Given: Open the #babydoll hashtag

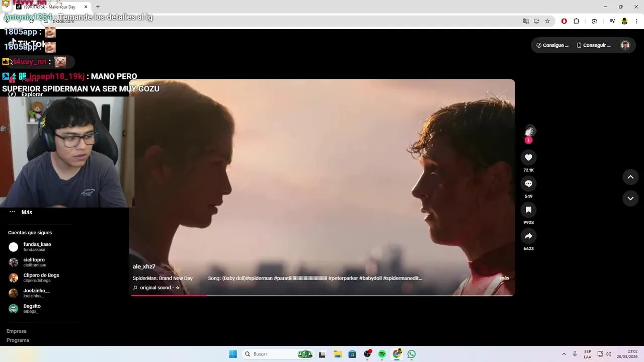Looking at the screenshot, I should 371,278.
